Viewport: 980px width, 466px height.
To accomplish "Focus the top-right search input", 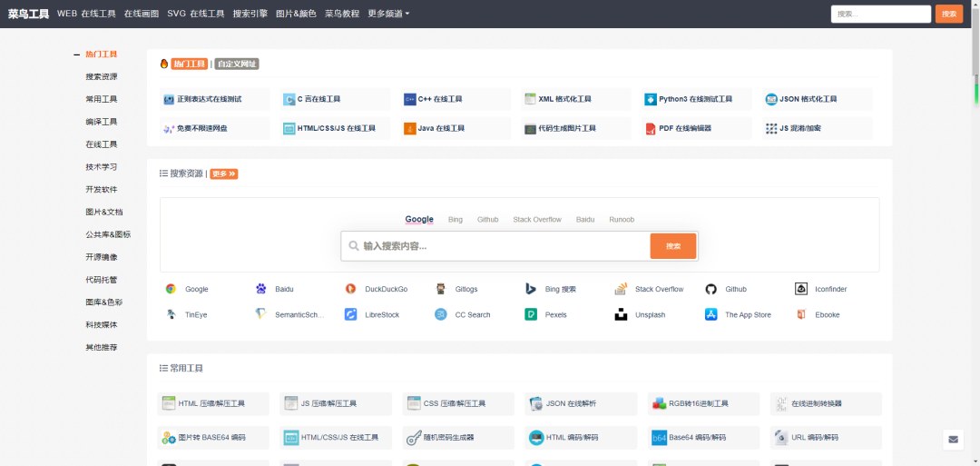I will [x=880, y=14].
